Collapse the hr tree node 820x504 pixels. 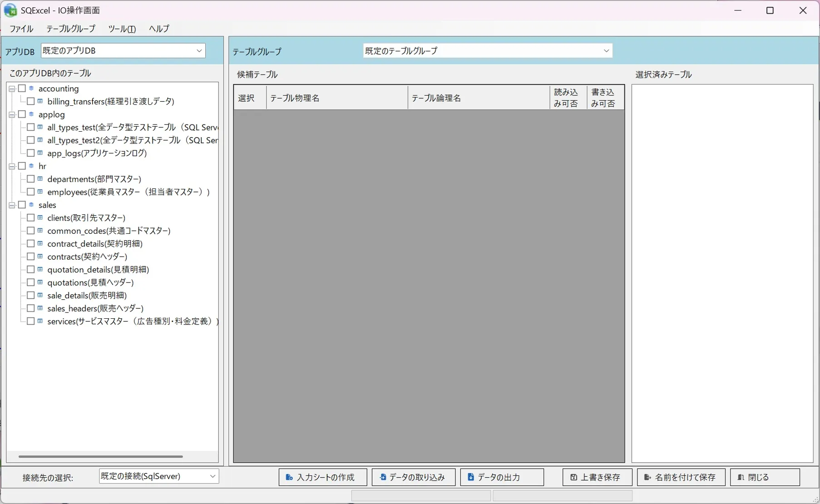pyautogui.click(x=12, y=167)
